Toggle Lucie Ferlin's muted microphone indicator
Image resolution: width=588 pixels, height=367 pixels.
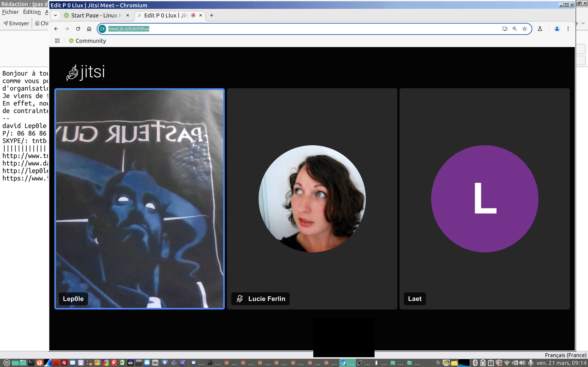pyautogui.click(x=240, y=298)
